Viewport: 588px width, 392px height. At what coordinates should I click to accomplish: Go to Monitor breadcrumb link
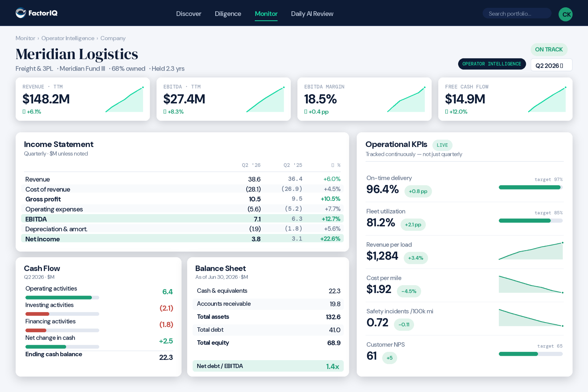coord(25,38)
